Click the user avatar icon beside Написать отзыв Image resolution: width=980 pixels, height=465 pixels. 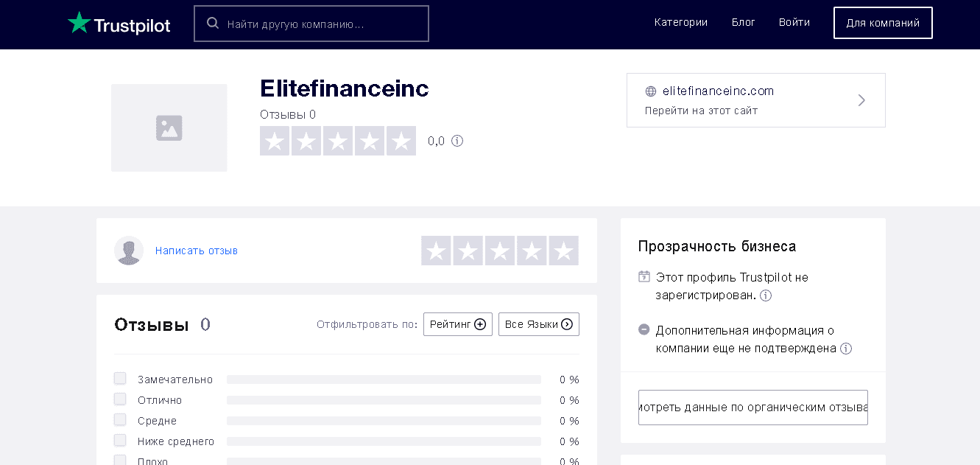pyautogui.click(x=129, y=251)
